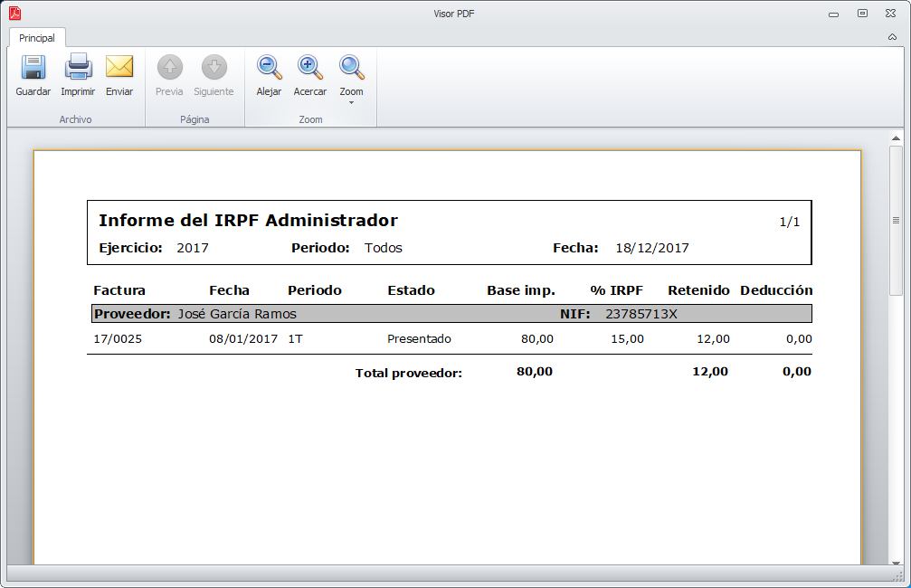
Task: Click the Informe del IRPF Administrador heading
Action: click(x=248, y=221)
